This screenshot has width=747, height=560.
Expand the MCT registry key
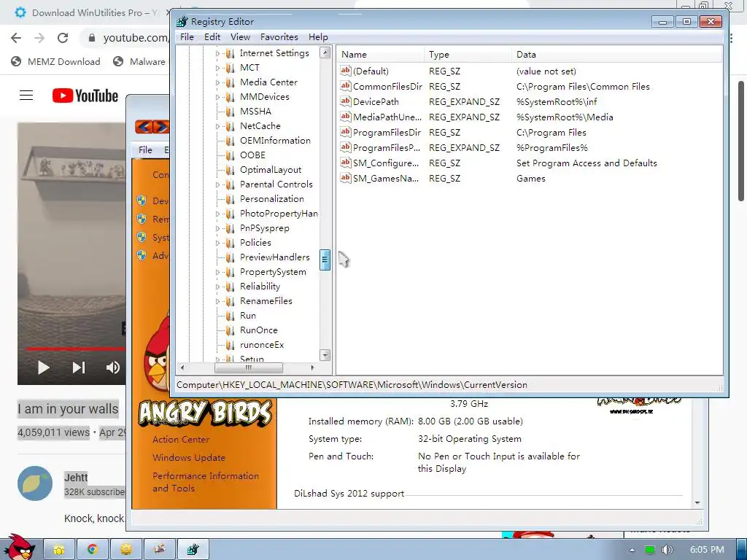coord(217,68)
